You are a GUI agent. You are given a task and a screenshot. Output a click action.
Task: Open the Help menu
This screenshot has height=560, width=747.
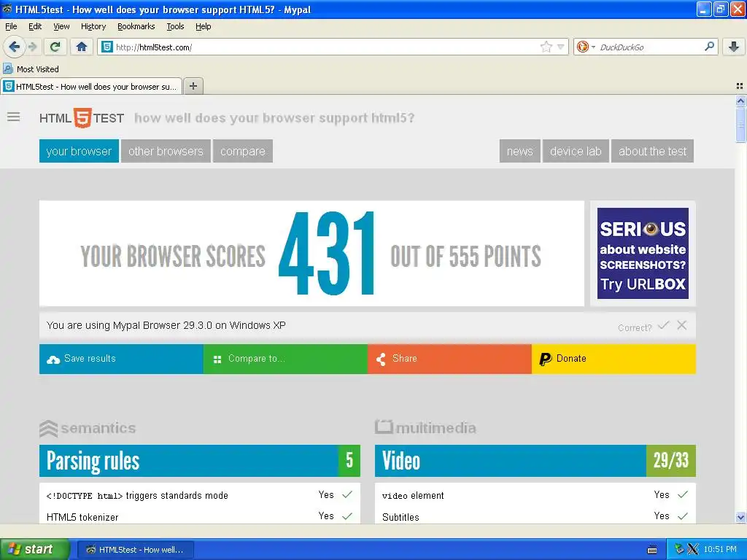click(203, 26)
